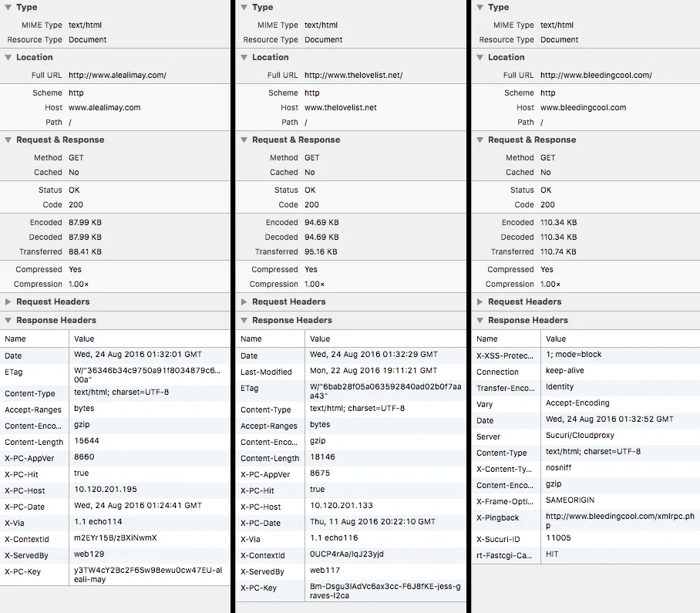Screen dimensions: 700x613
Task: Select Content-Length value 18146
Action: [x=322, y=456]
